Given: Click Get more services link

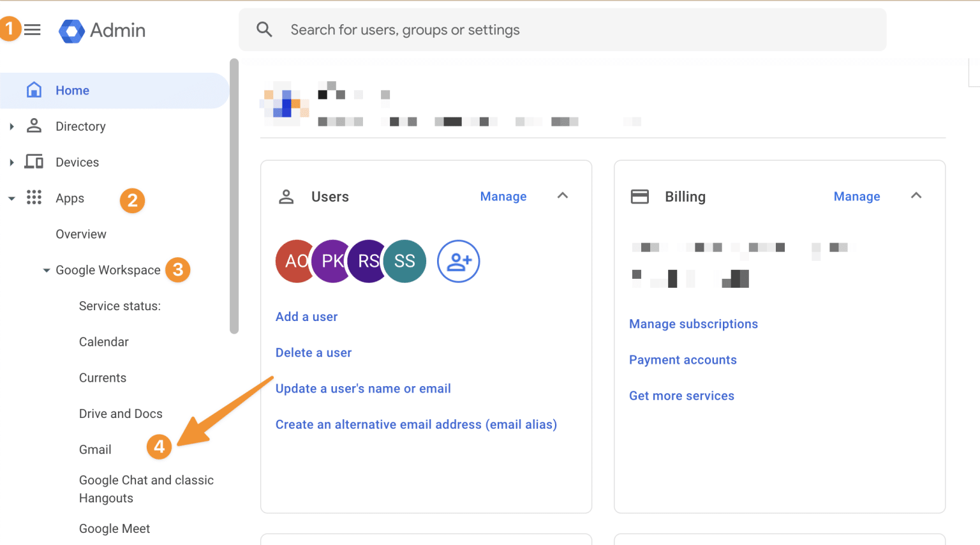Looking at the screenshot, I should pos(681,396).
